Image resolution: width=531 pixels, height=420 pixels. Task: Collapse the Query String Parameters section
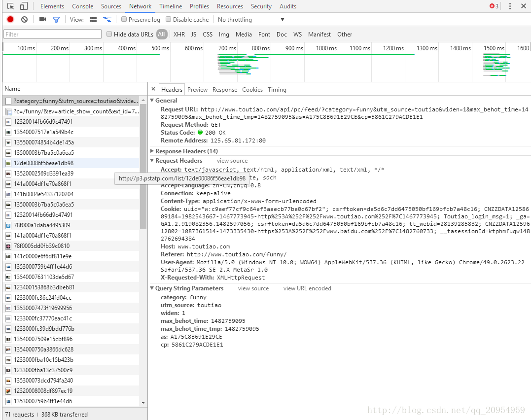[x=152, y=288]
